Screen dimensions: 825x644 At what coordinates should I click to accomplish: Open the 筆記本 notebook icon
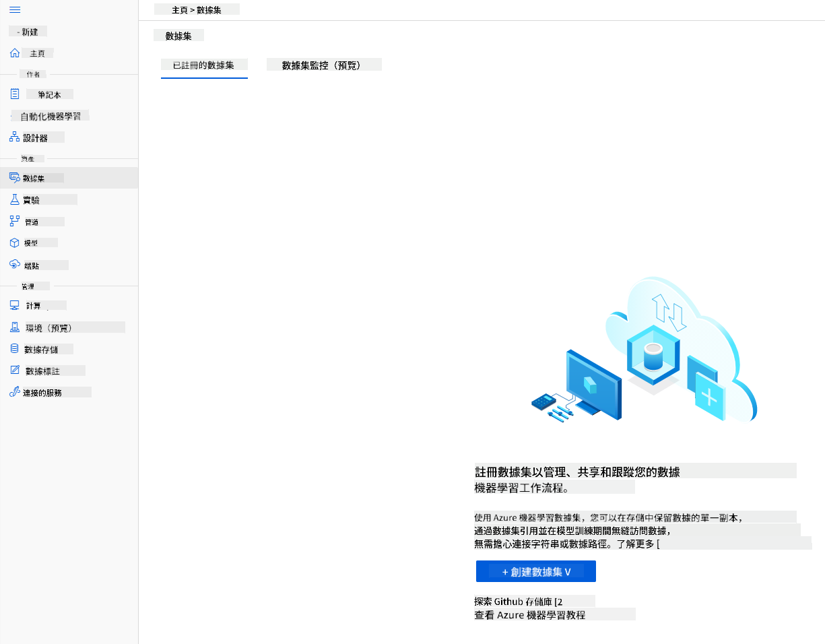15,94
